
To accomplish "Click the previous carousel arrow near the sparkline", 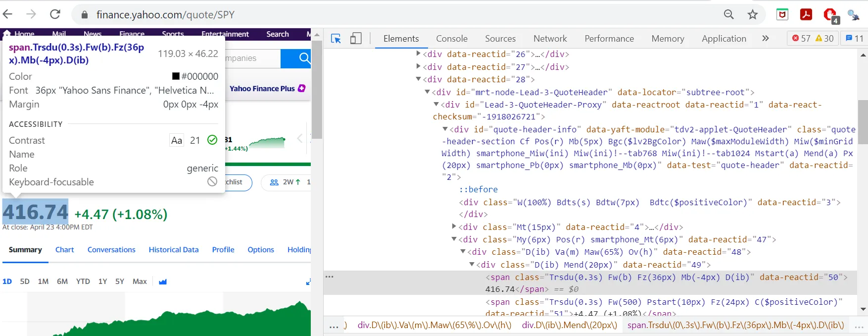I will coord(300,138).
